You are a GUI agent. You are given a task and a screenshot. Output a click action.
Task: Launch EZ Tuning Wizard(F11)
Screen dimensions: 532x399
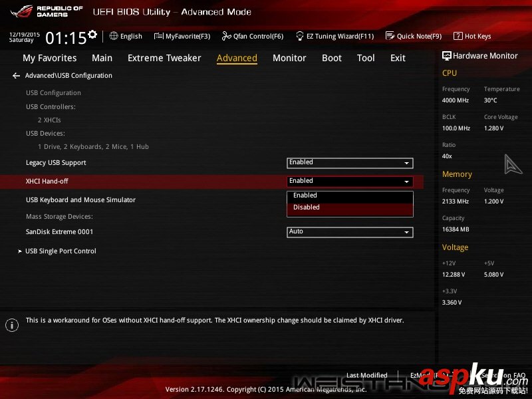tap(335, 37)
